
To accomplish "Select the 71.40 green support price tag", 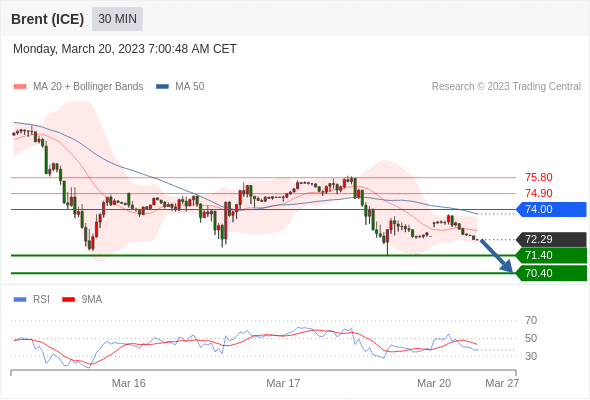I will point(551,256).
